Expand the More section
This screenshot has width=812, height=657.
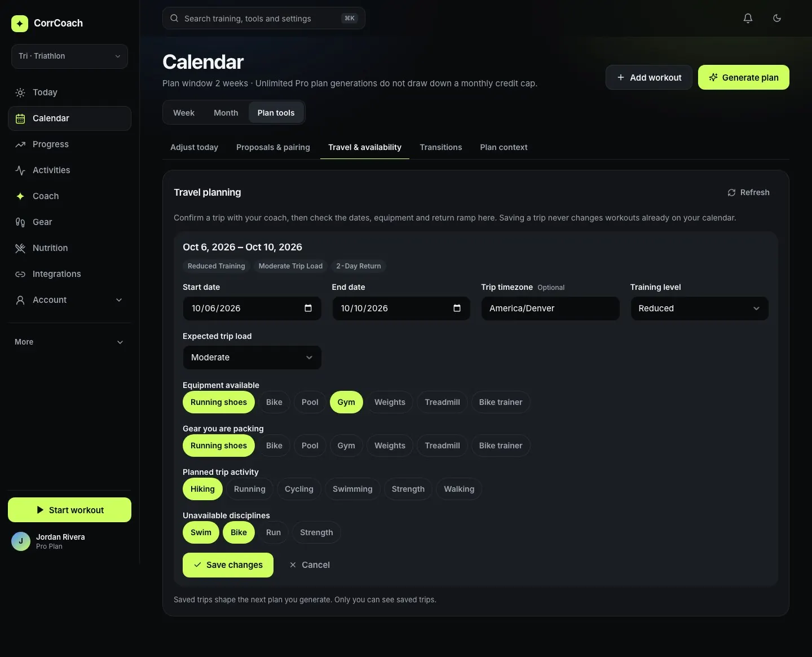pyautogui.click(x=69, y=342)
